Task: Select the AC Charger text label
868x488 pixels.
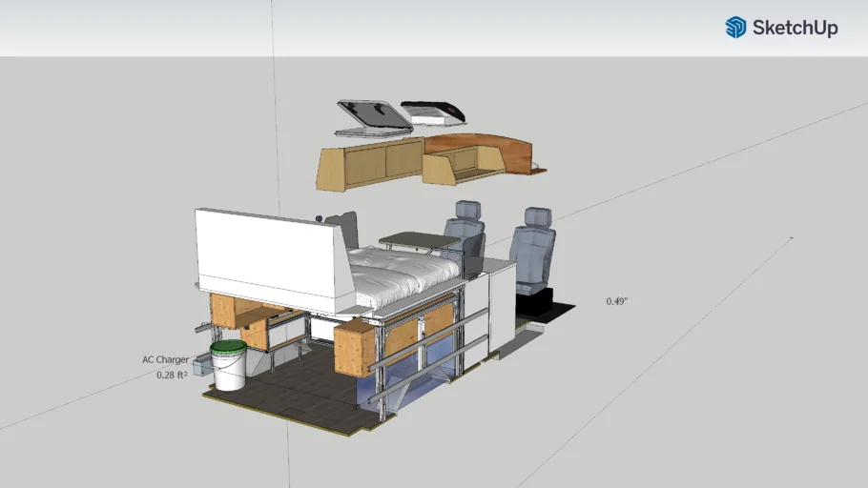Action: click(x=165, y=359)
